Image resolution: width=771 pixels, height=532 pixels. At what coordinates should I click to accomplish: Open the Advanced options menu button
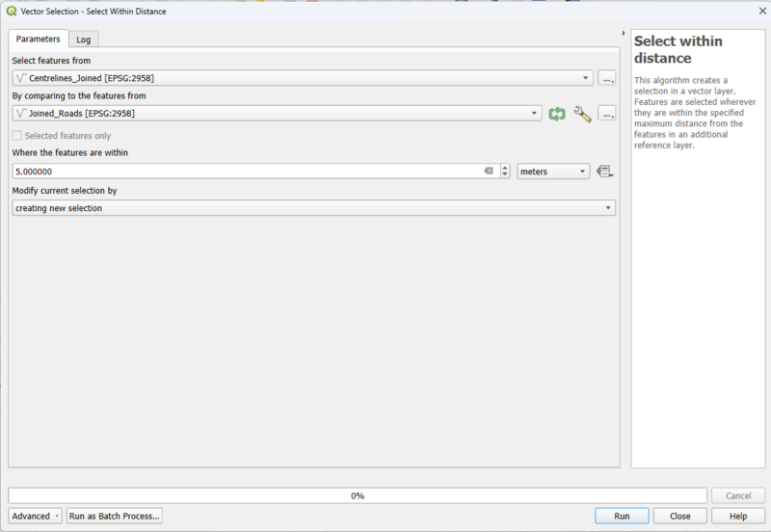coord(36,516)
